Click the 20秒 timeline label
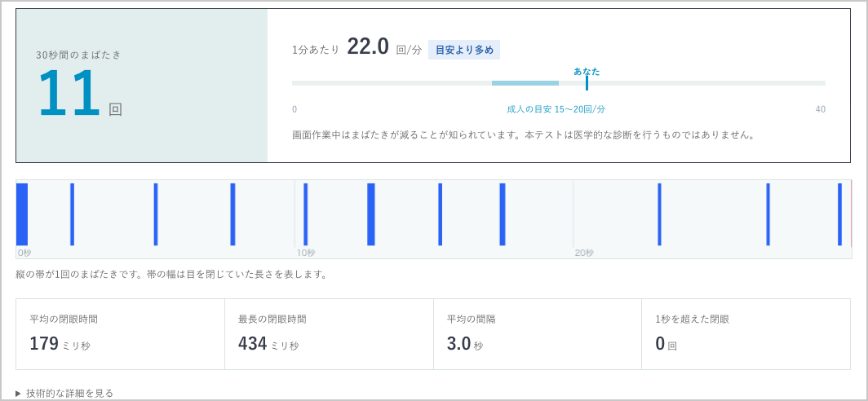 (x=584, y=253)
